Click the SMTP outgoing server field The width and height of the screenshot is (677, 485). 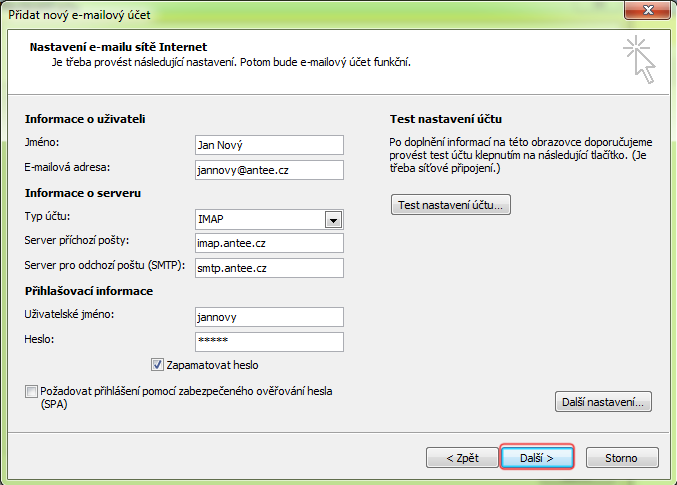269,268
